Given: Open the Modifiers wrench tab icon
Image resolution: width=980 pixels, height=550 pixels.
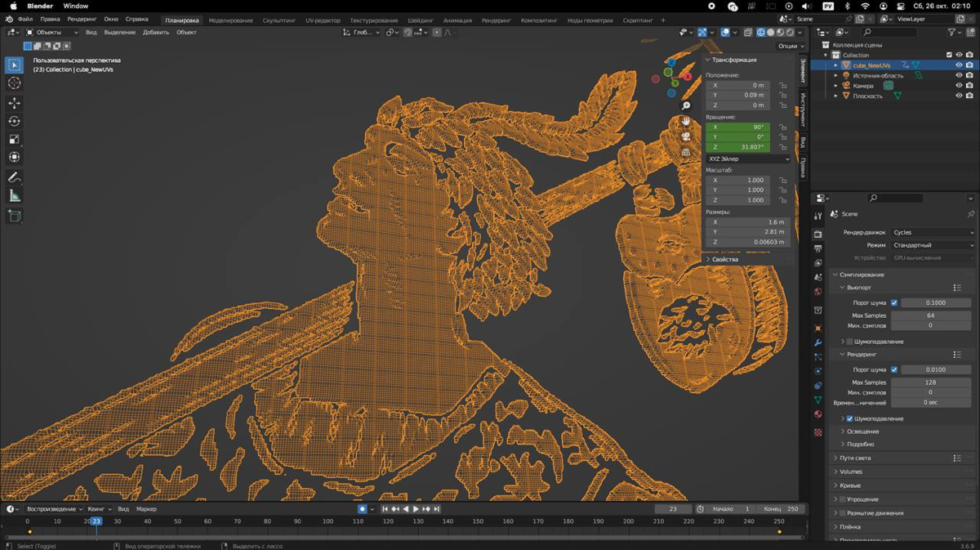Looking at the screenshot, I should [x=818, y=342].
